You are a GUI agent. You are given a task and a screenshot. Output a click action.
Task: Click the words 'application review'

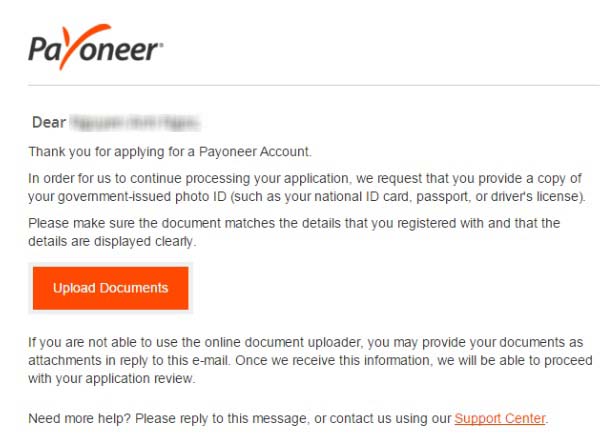139,379
